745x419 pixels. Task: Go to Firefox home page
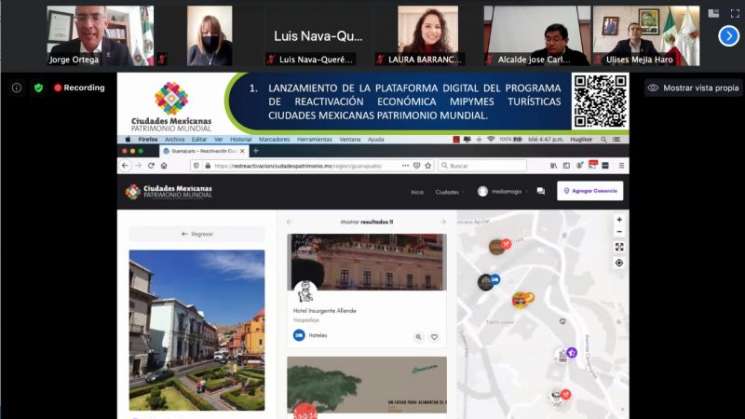tap(164, 166)
